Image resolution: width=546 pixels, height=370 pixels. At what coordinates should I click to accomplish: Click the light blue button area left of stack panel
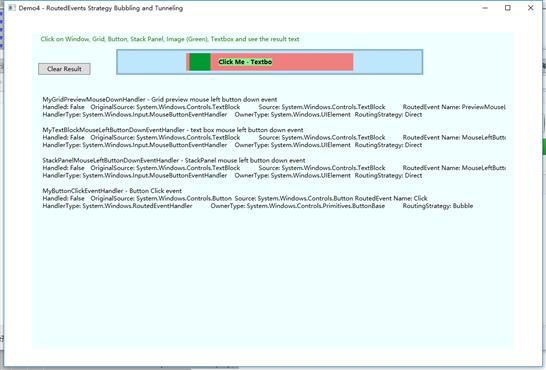click(151, 62)
